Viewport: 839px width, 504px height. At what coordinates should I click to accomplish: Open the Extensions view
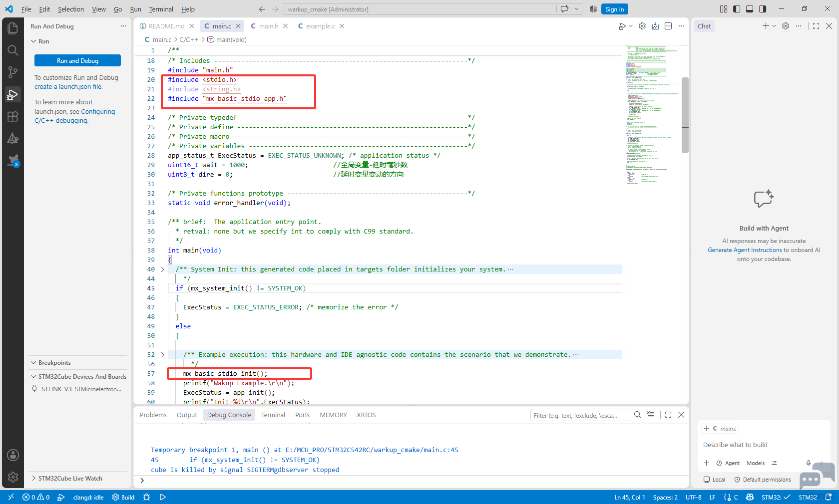(13, 116)
